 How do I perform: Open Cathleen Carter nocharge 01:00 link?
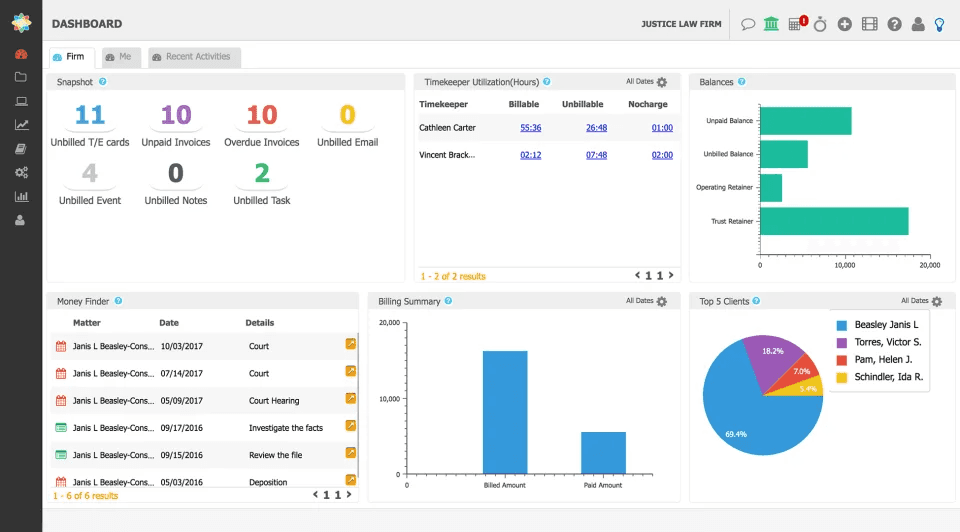[x=662, y=128]
